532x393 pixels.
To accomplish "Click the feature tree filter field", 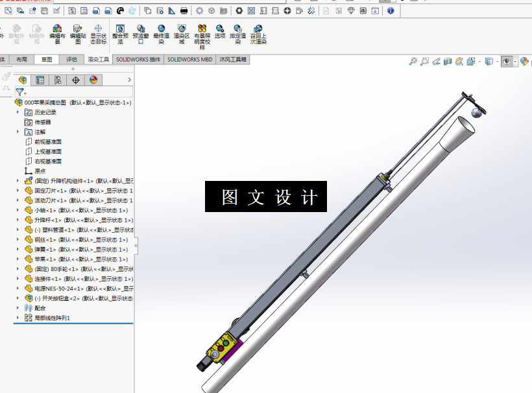I will (73, 92).
